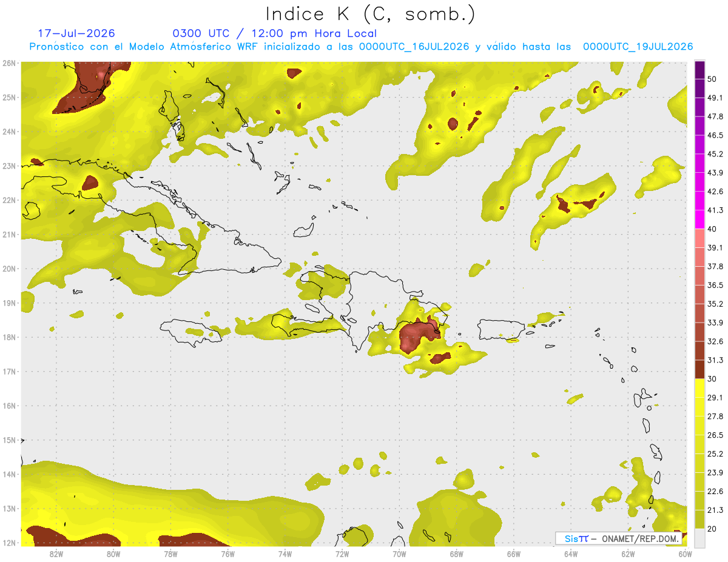Pick the magenta swatch between 41.3 and 42.6
Screen dimensions: 728x562
click(x=699, y=201)
